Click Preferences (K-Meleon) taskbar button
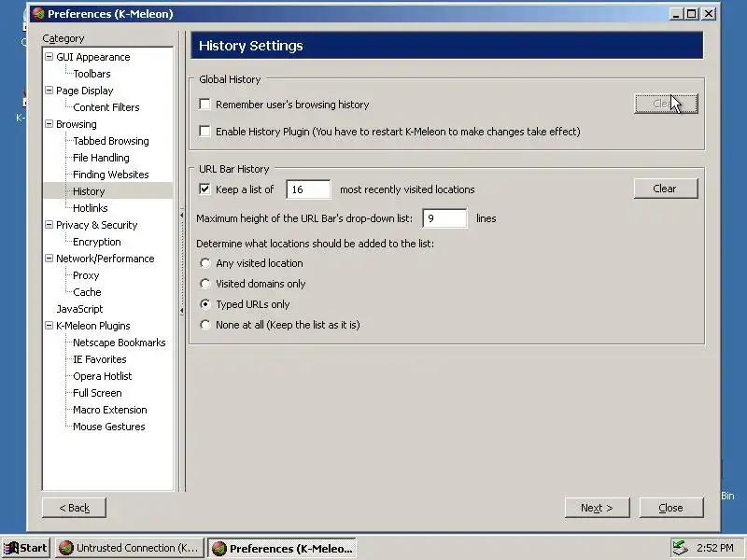747x560 pixels. pos(282,548)
